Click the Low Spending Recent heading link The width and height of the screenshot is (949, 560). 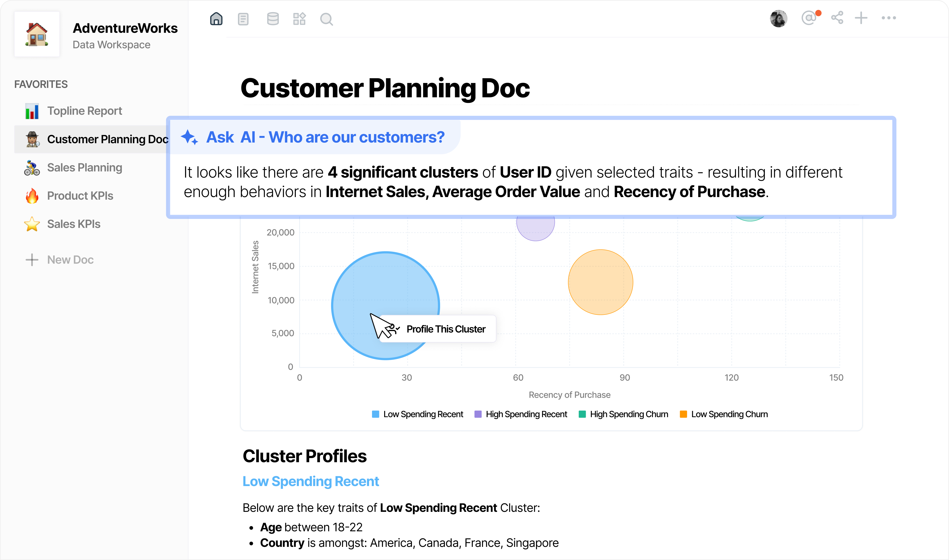point(311,481)
